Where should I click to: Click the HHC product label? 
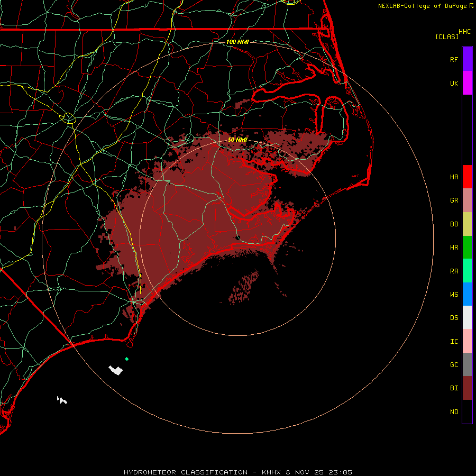pyautogui.click(x=465, y=32)
